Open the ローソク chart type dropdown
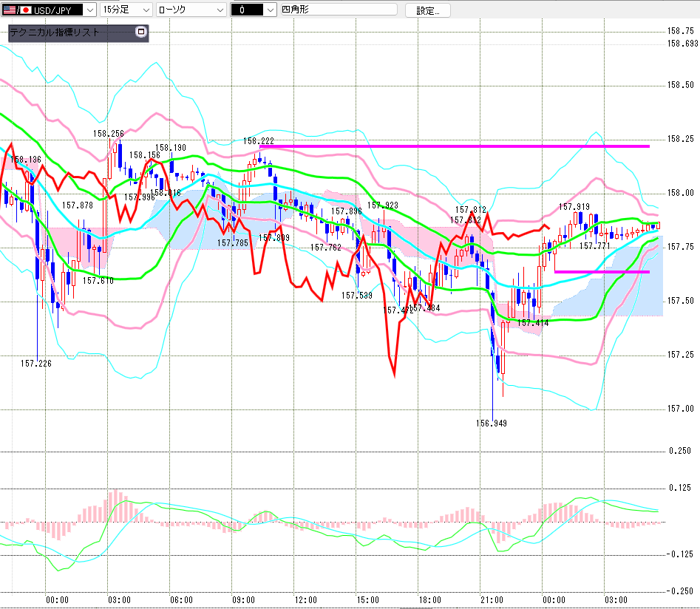 [x=191, y=10]
